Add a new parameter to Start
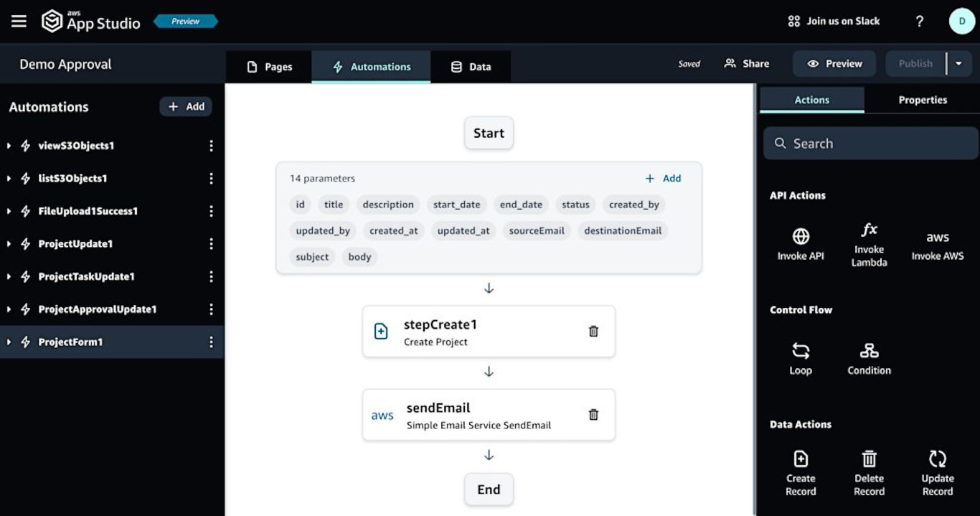The image size is (980, 516). [663, 179]
